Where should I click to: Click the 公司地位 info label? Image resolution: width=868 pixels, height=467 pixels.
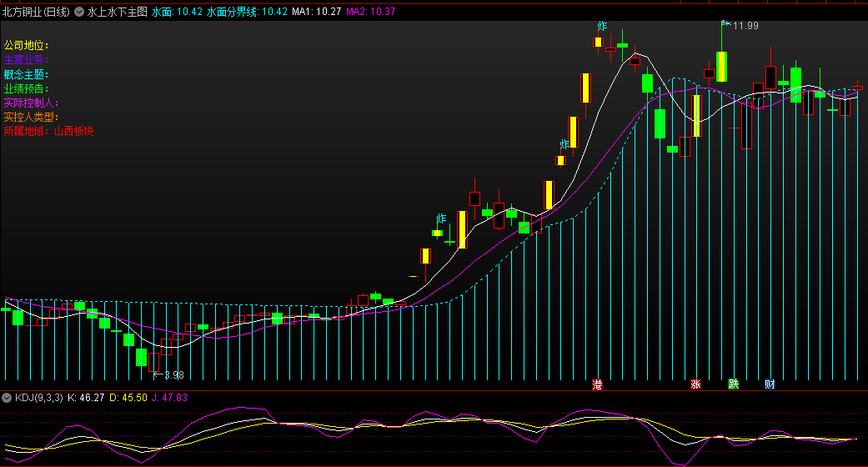(27, 45)
